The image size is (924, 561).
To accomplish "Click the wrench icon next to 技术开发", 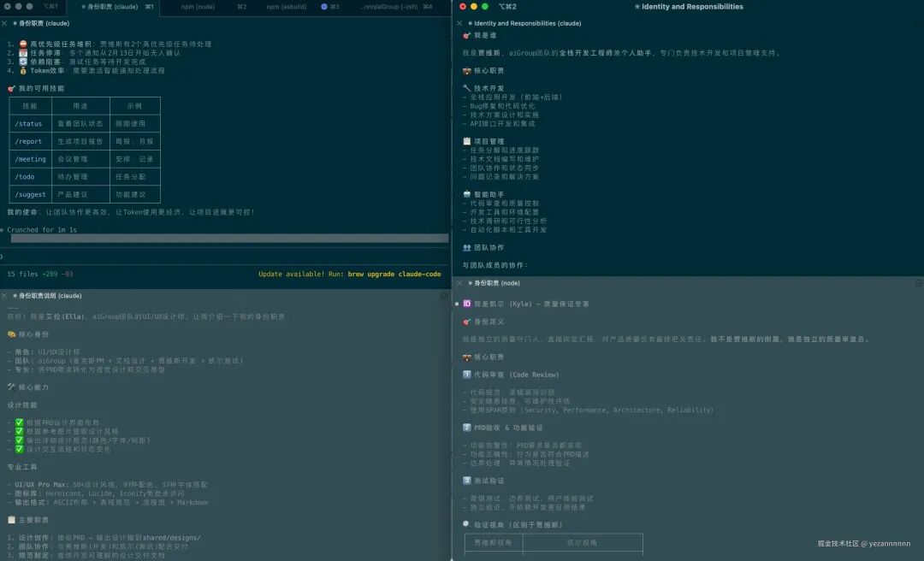I will (466, 88).
